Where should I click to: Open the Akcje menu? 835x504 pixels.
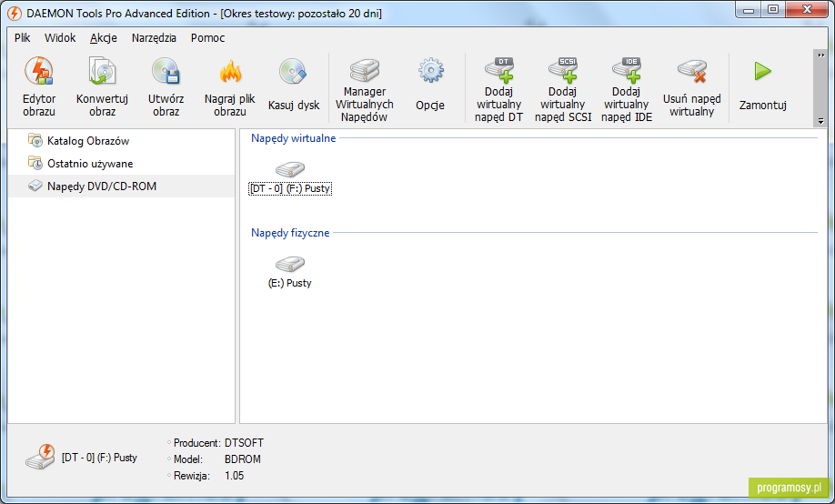coord(104,38)
